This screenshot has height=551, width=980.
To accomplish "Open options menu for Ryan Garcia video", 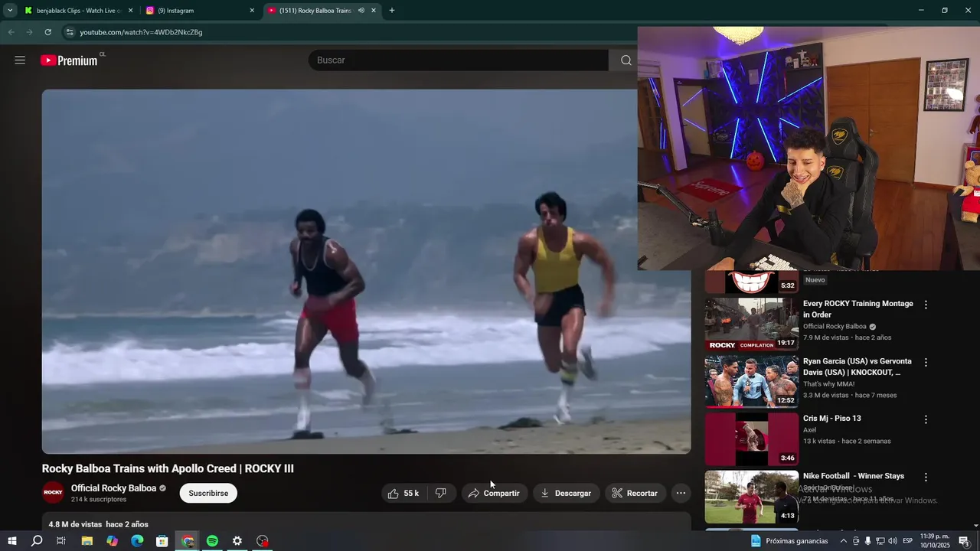I will pos(926,362).
